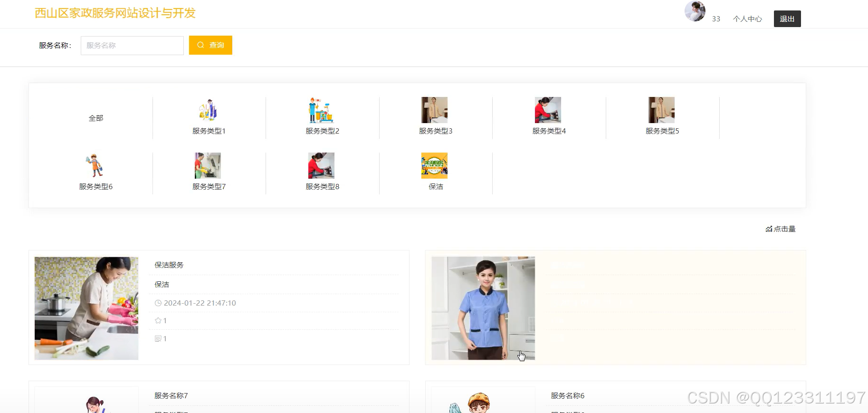This screenshot has width=868, height=413.
Task: Choose the 保洁 category icon
Action: (x=434, y=166)
